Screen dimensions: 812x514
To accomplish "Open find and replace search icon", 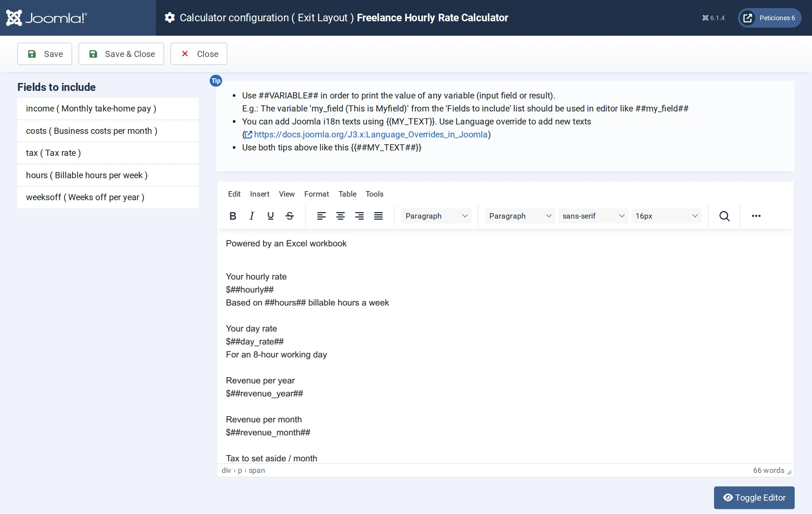I will (724, 216).
